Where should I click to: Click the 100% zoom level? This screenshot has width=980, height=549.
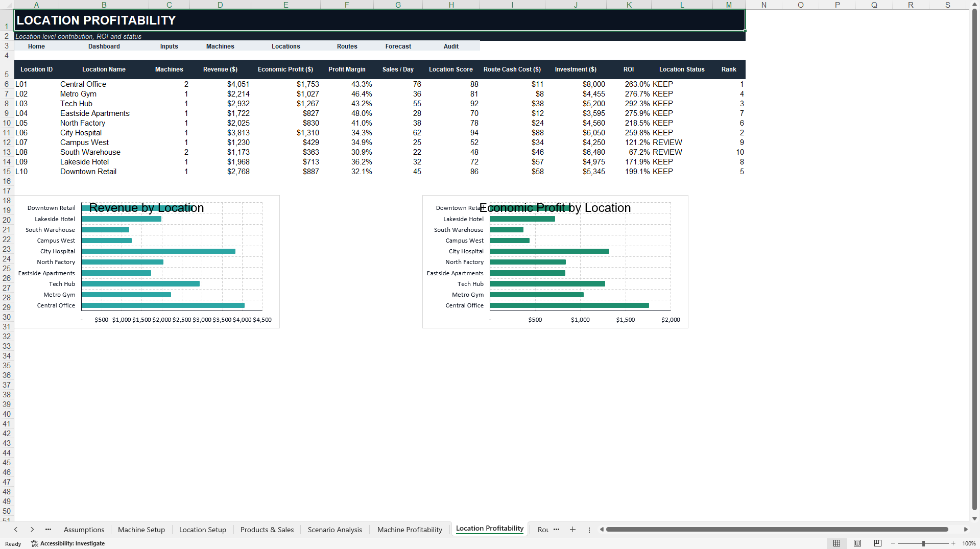coord(969,543)
